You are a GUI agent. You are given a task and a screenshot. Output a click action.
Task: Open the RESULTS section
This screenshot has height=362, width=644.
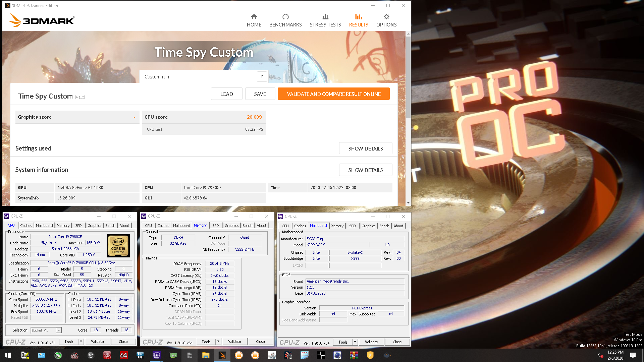(358, 20)
